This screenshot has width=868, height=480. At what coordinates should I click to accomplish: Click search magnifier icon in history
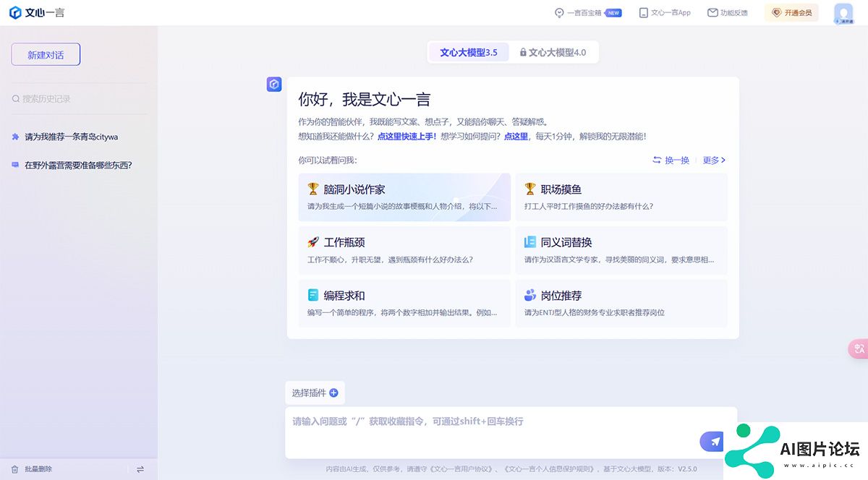pos(16,99)
